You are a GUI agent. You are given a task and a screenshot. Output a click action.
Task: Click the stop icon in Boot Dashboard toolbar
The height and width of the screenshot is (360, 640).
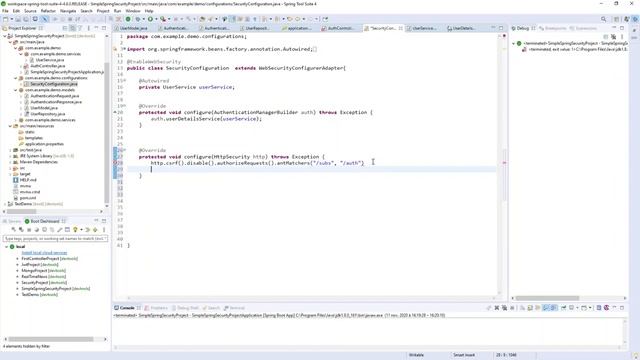tap(29, 230)
